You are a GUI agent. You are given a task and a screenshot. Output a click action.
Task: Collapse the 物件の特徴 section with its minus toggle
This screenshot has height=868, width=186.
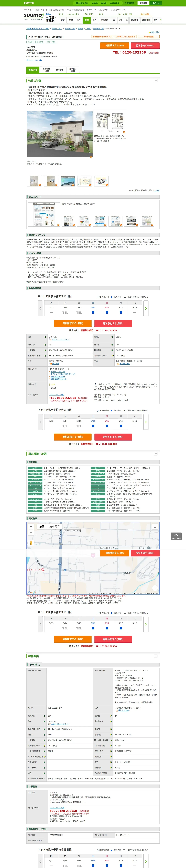click(x=156, y=81)
